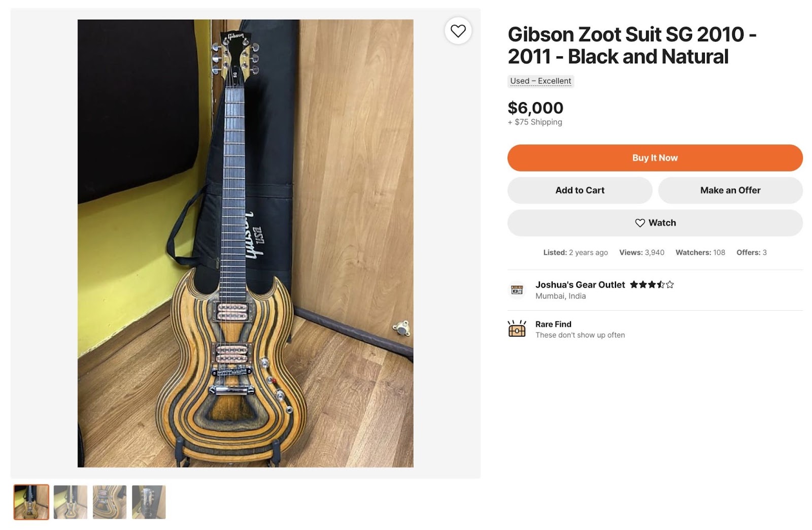Viewport: 812px width, 530px height.
Task: Click the Rare Find treasure chest icon
Action: 517,329
